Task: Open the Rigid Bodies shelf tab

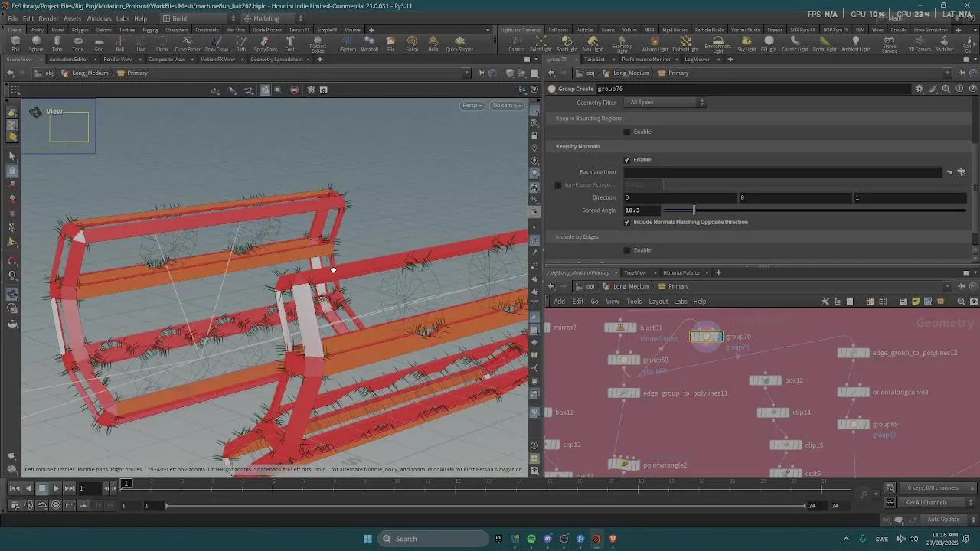Action: coord(675,30)
